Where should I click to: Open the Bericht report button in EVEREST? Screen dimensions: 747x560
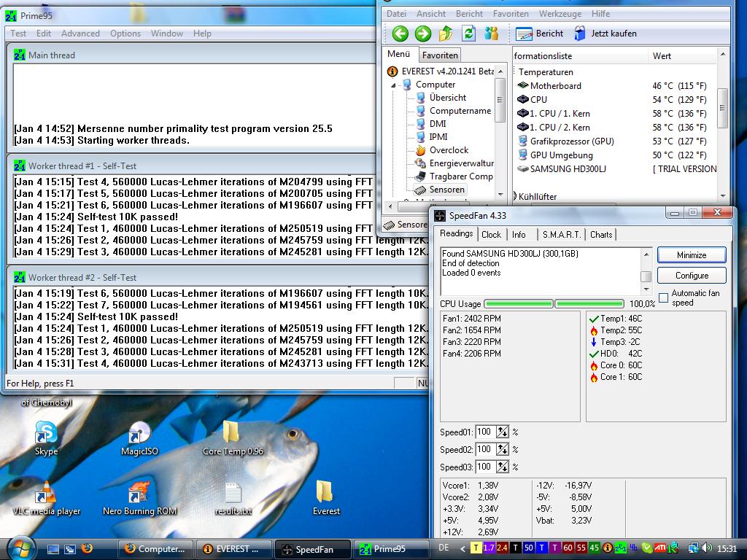539,34
